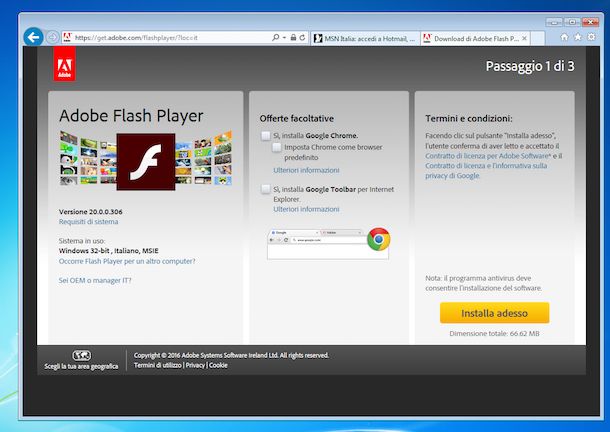Click the security lock icon
This screenshot has height=432, width=610.
[293, 37]
